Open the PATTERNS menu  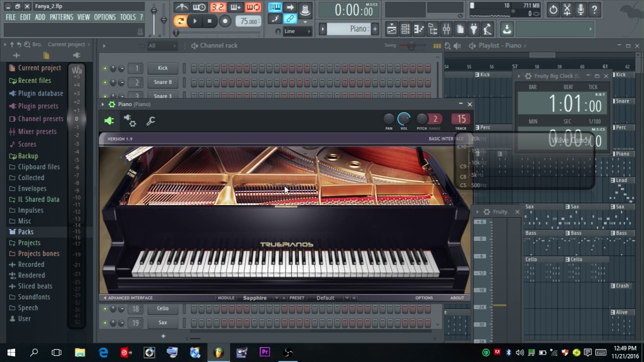click(61, 17)
